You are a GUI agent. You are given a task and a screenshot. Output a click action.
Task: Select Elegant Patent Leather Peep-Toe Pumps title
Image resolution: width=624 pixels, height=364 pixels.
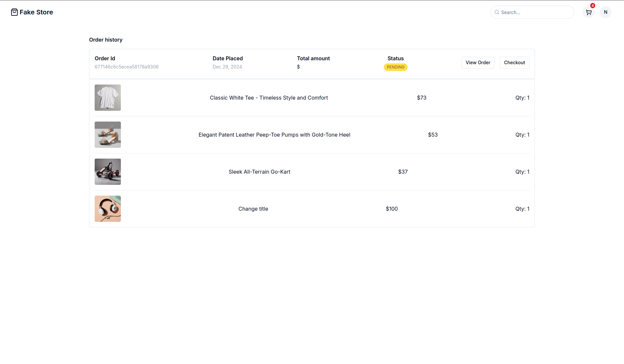pyautogui.click(x=274, y=135)
